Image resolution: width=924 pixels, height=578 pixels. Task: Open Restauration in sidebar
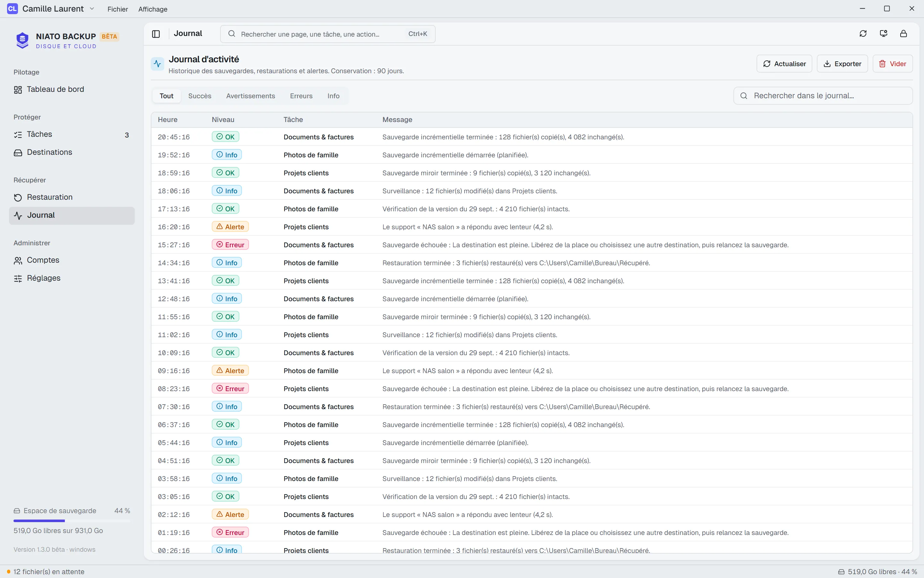click(72, 197)
